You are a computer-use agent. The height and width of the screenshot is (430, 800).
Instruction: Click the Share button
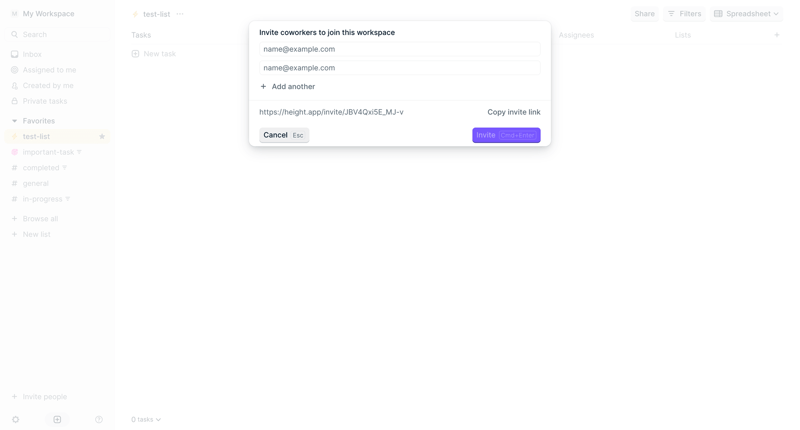pos(644,14)
